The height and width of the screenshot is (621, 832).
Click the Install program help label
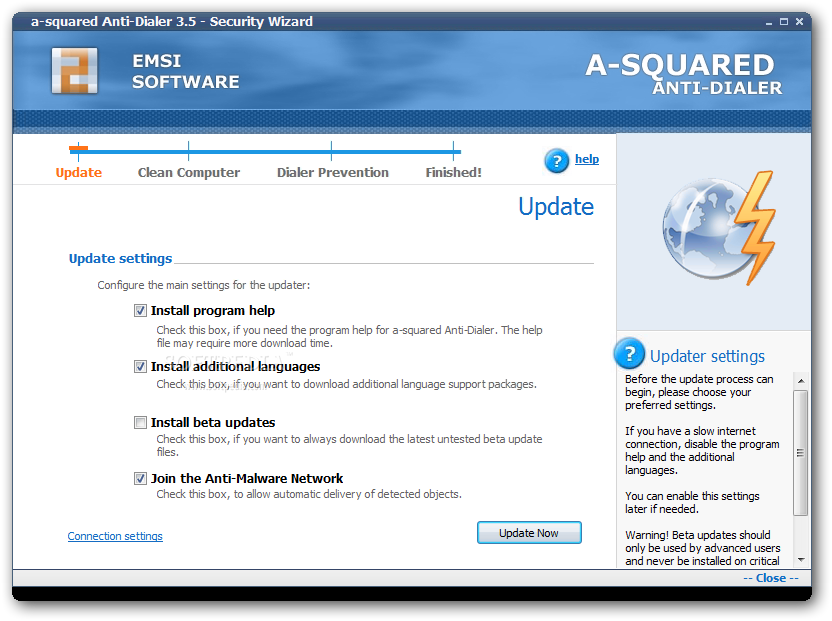coord(213,310)
